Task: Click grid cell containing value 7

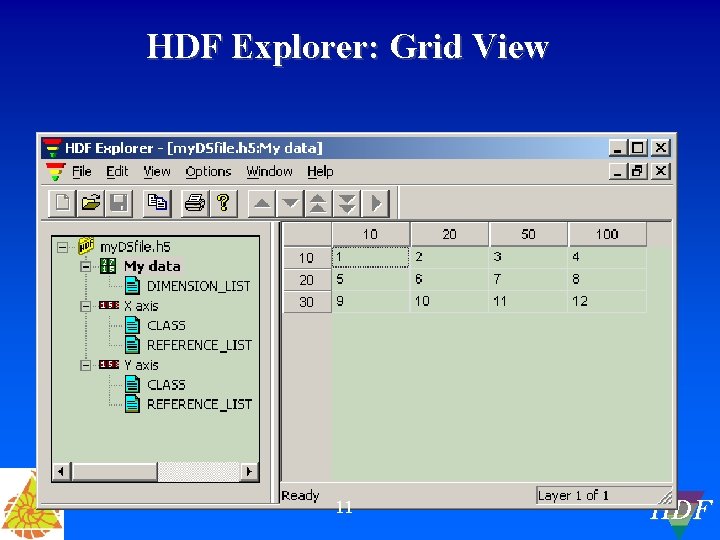Action: [x=529, y=280]
